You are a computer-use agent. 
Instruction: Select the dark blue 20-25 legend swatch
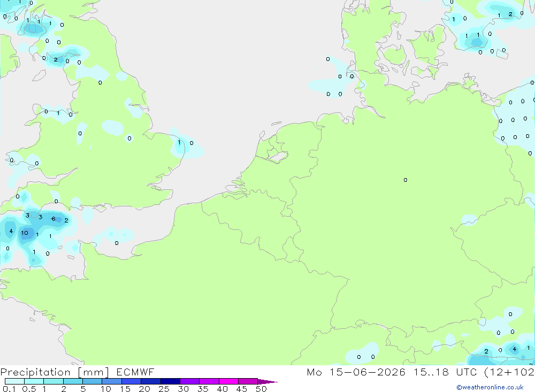point(150,381)
